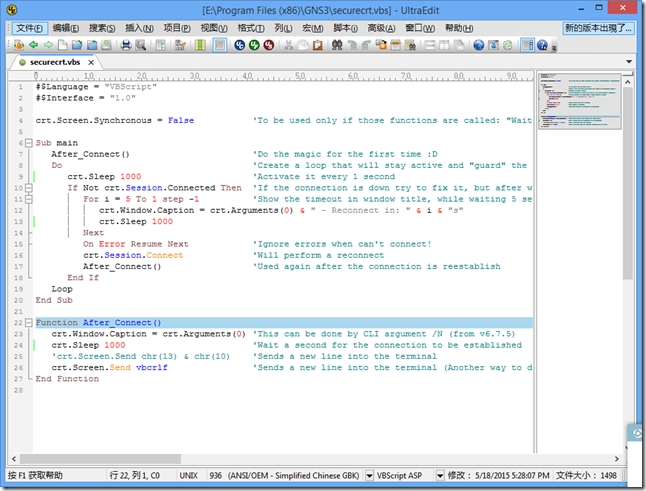This screenshot has height=491, width=646.
Task: Click the green Forward arrow toolbar icon
Action: (x=48, y=45)
